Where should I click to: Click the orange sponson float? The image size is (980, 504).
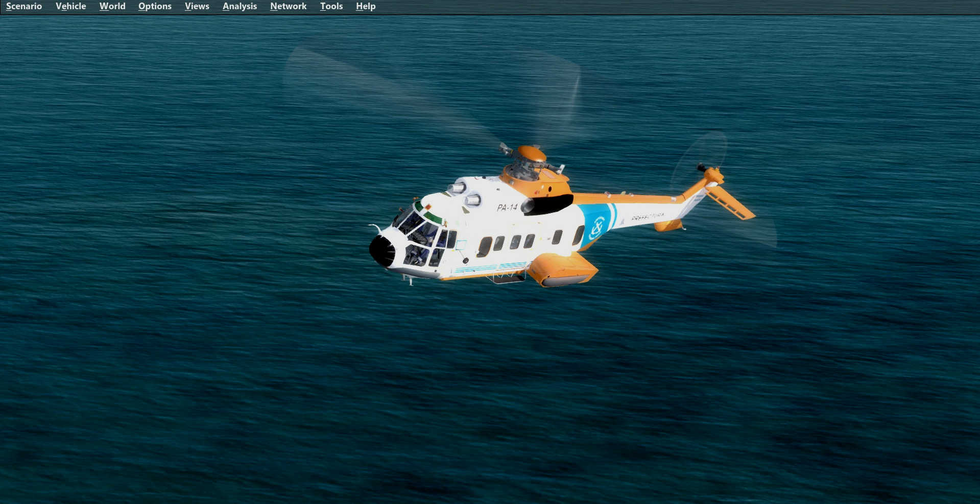point(562,269)
